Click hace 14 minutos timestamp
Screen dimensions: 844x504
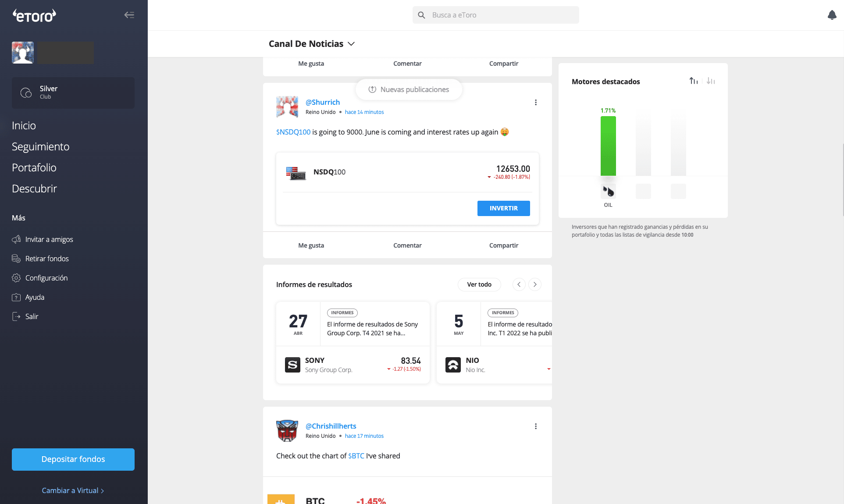click(x=364, y=112)
